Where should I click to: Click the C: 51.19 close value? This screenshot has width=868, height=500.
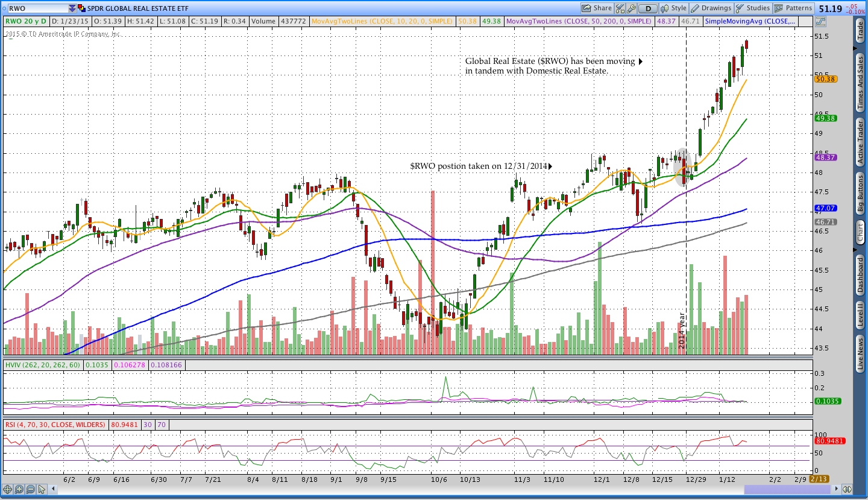click(x=204, y=21)
